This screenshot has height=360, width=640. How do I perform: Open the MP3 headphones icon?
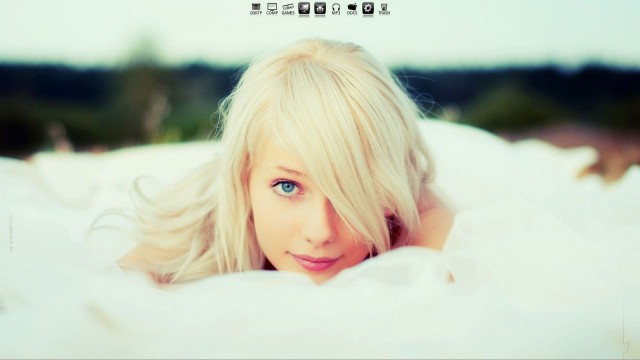(x=336, y=9)
